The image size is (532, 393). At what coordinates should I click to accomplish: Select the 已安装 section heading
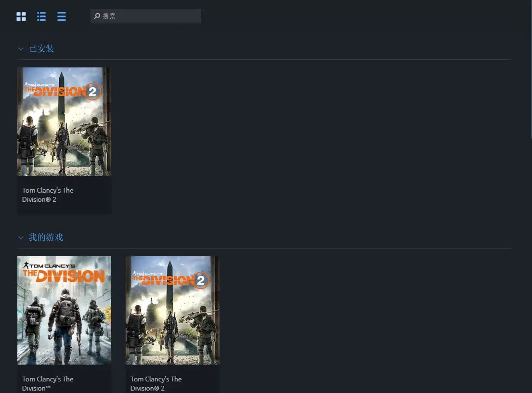click(42, 49)
